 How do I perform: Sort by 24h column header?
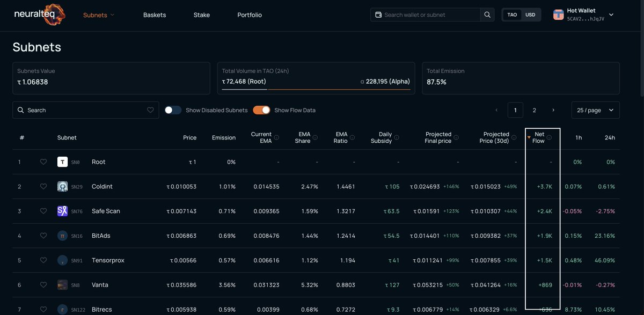click(x=610, y=138)
